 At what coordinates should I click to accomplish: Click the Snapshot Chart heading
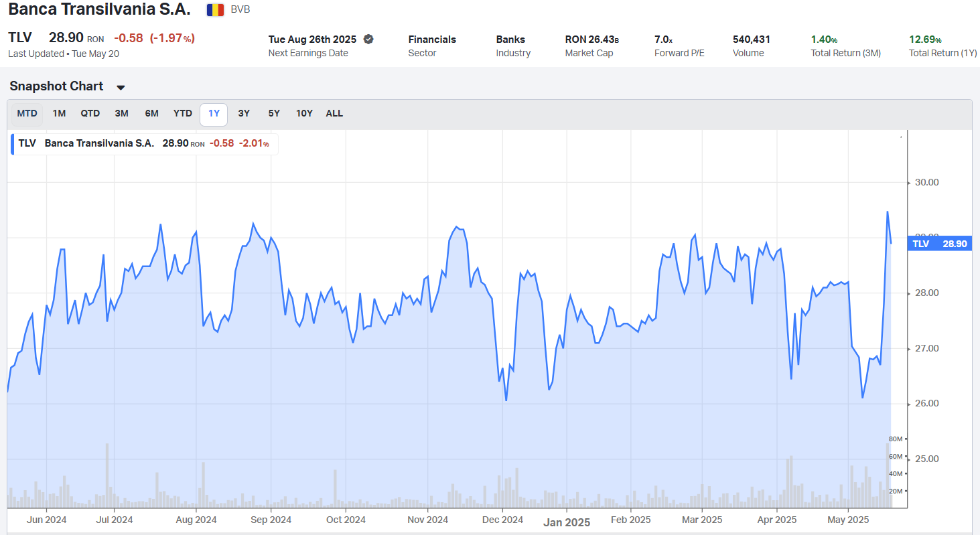coord(56,86)
